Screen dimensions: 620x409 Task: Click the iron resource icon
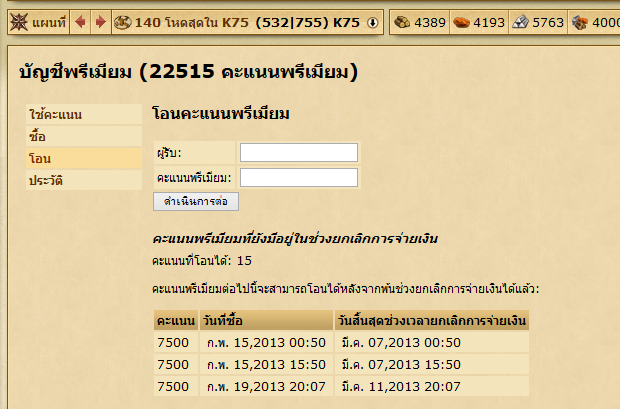520,22
